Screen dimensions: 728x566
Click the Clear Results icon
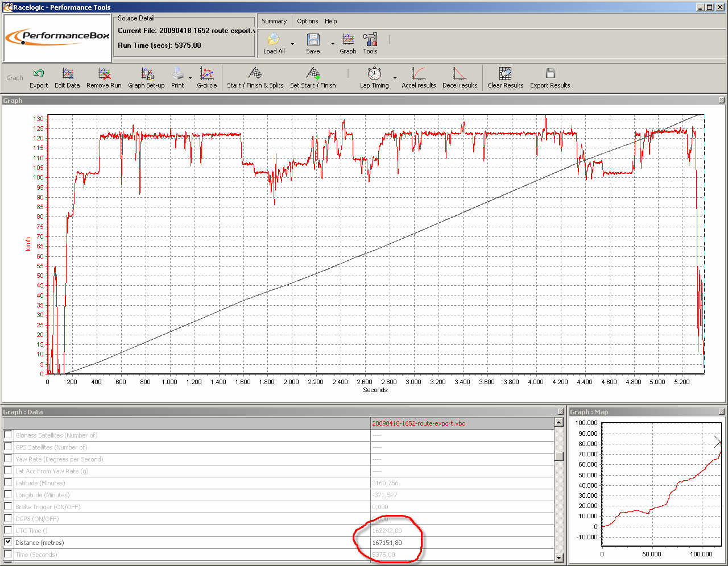click(x=505, y=74)
